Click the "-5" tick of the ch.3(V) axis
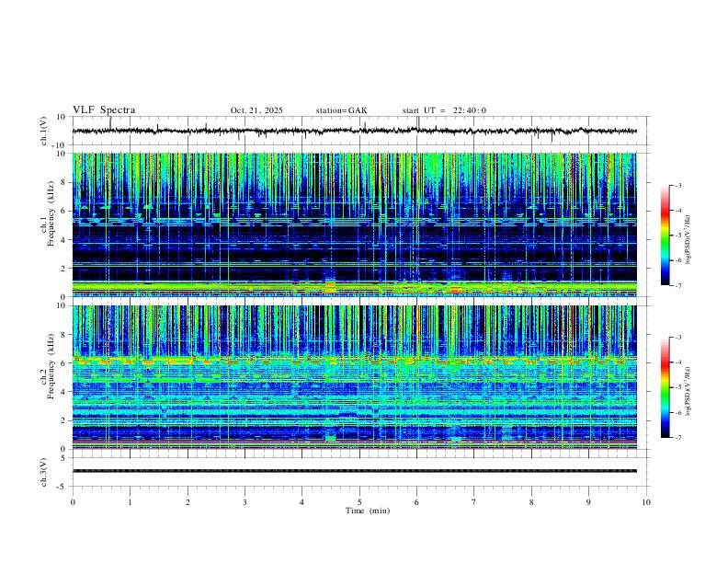The height and width of the screenshot is (563, 728). [x=63, y=487]
